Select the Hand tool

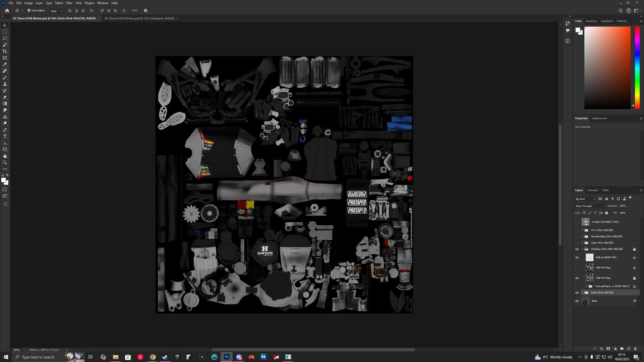click(x=5, y=156)
